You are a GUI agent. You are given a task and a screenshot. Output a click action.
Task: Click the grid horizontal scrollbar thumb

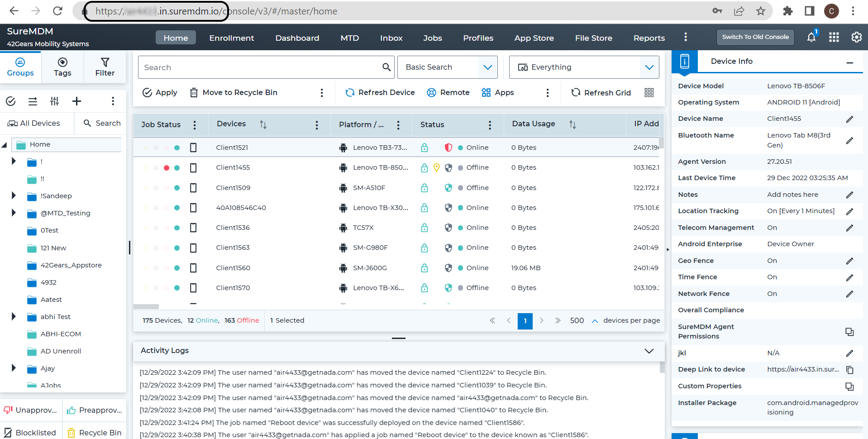[x=146, y=306]
